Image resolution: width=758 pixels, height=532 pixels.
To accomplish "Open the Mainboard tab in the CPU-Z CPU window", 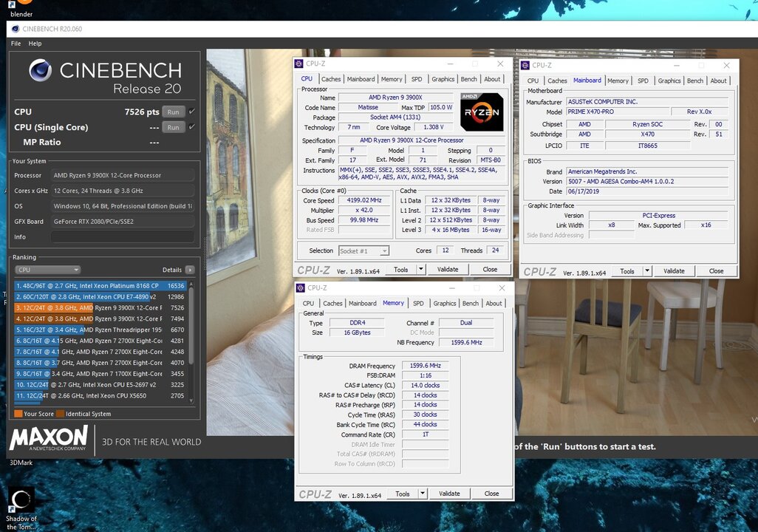I will coord(361,79).
